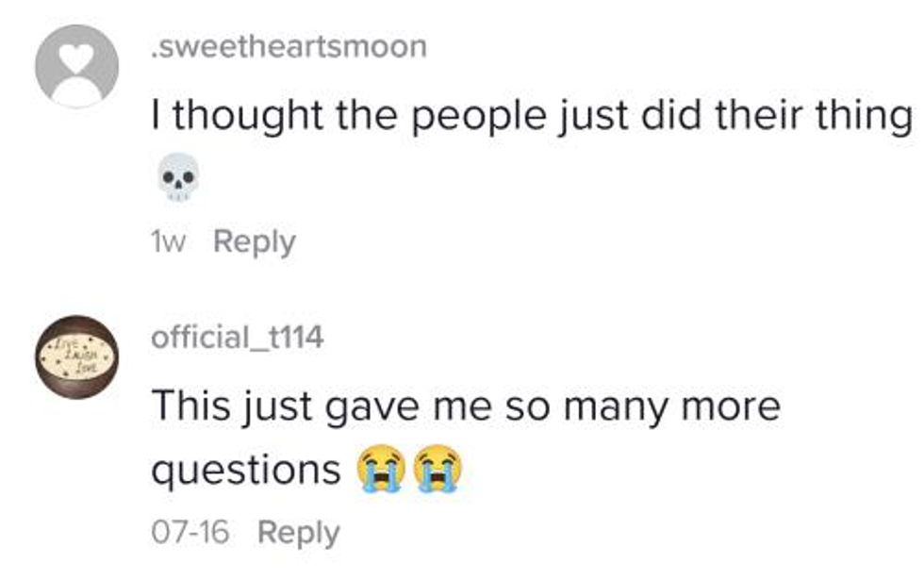Viewport: 924px width, 580px height.
Task: Click the second crying face emoji
Action: click(x=437, y=468)
